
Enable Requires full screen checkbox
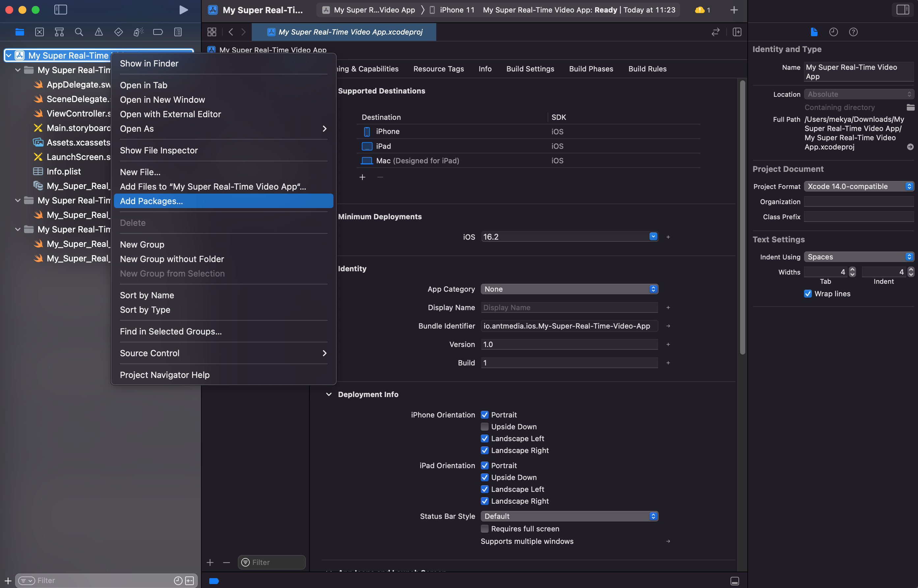(x=484, y=528)
